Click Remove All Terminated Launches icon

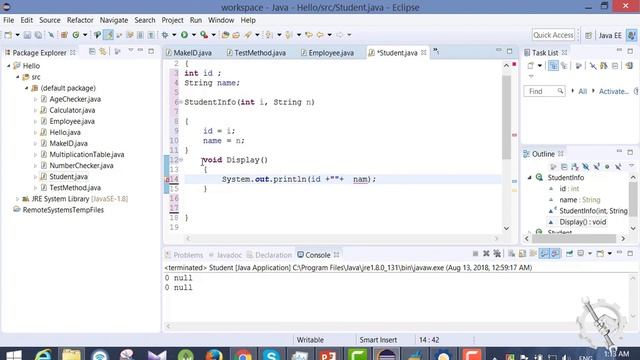click(497, 254)
